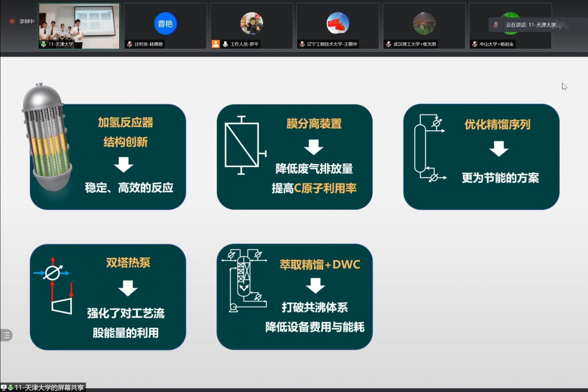Select the red flag avatar of 王丽华
Screen dimensions: 588x392
pyautogui.click(x=337, y=23)
